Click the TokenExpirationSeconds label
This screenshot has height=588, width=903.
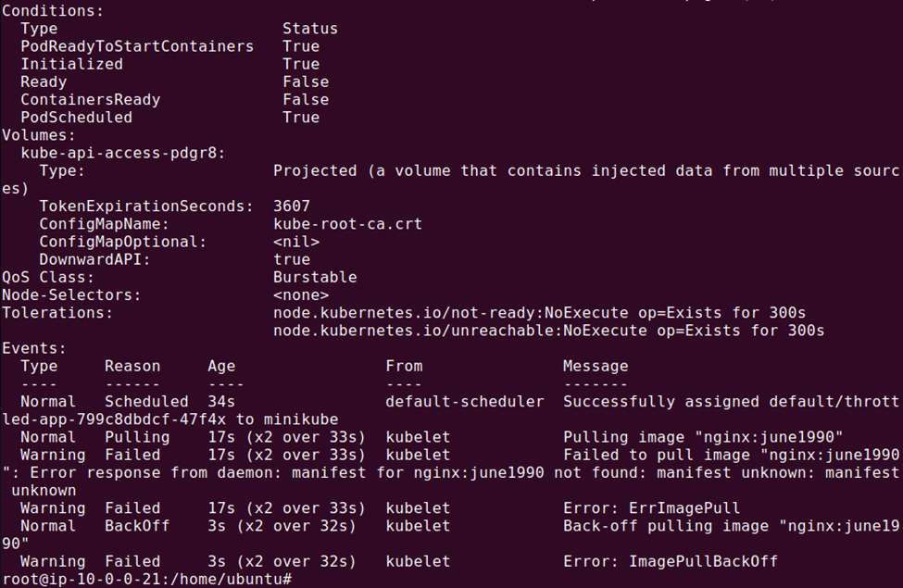[145, 206]
